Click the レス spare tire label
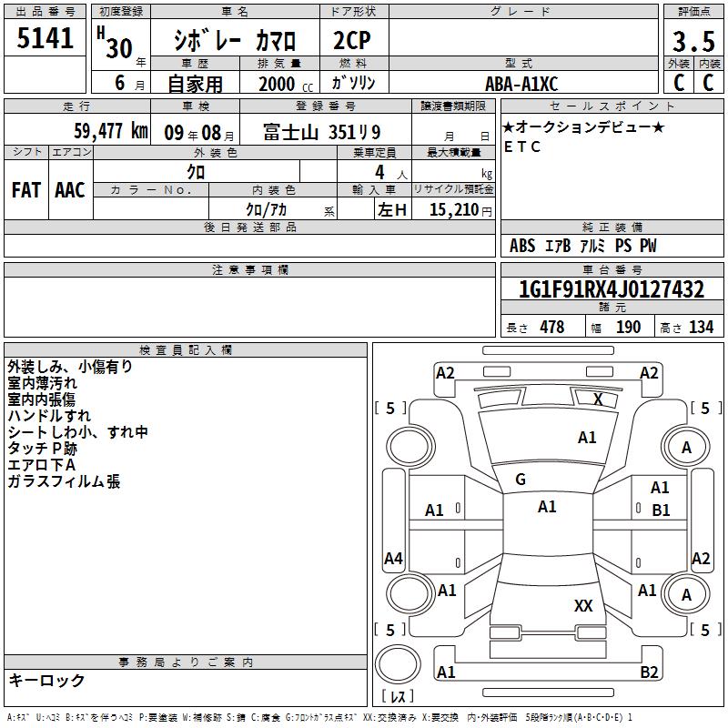This screenshot has height=728, width=728. pyautogui.click(x=398, y=696)
